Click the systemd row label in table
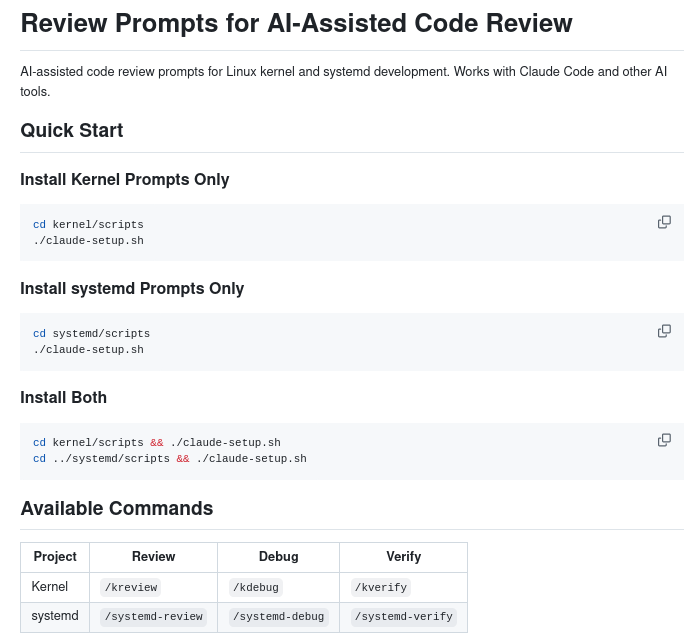The height and width of the screenshot is (640, 699). tap(55, 616)
